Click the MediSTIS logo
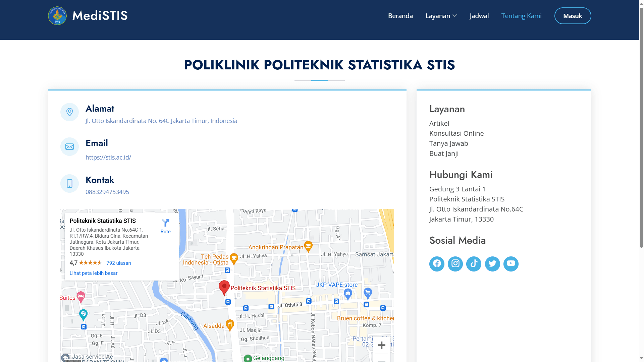Viewport: 644px width, 362px height. coord(88,15)
